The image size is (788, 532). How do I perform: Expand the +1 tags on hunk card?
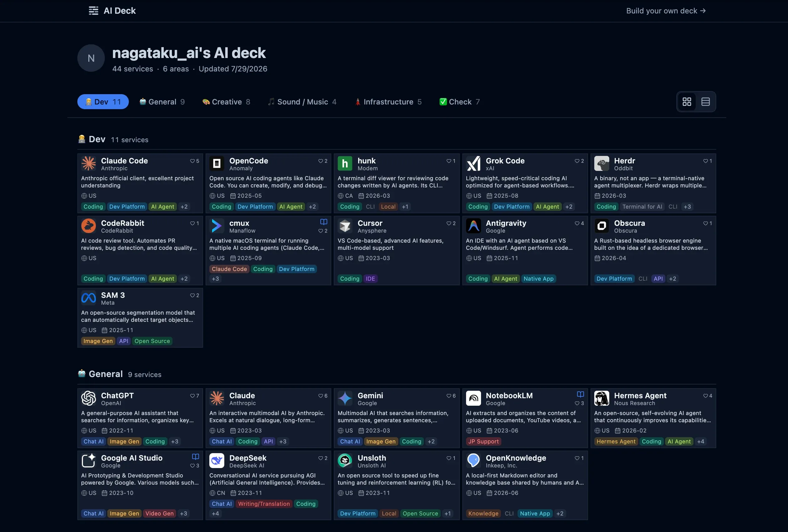[405, 207]
